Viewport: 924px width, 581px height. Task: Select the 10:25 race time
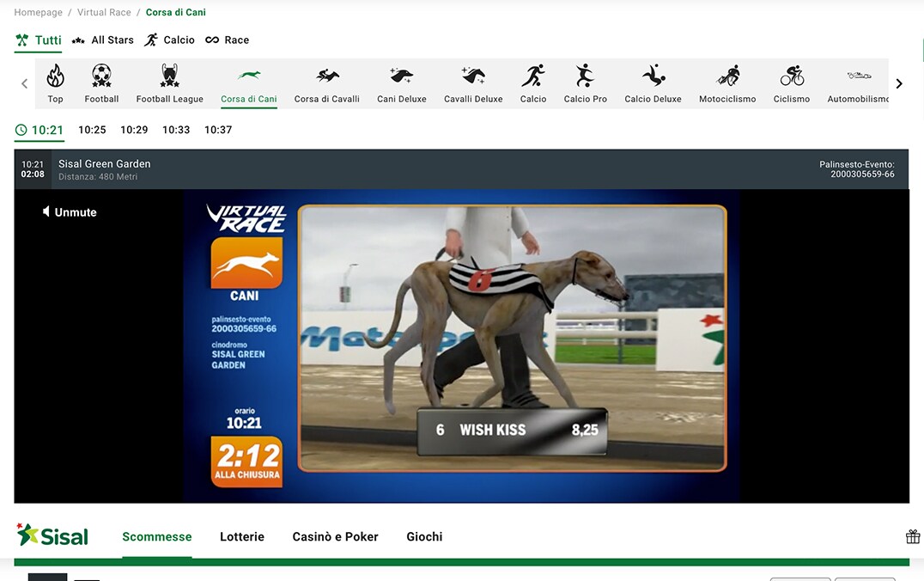[x=92, y=130]
